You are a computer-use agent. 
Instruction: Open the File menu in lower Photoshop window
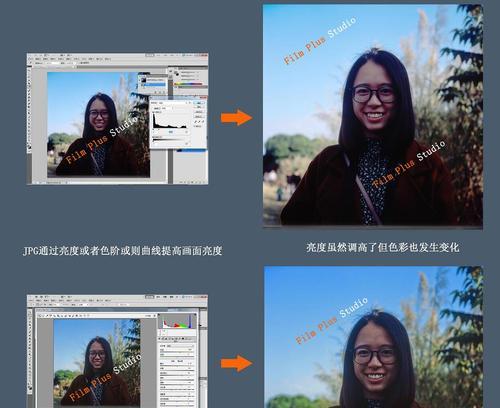pos(31,300)
